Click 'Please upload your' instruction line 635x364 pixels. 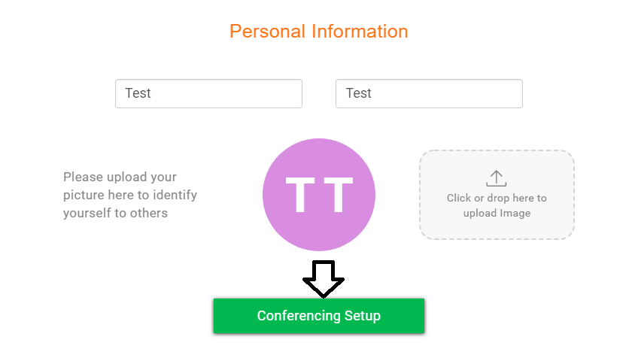coord(120,177)
